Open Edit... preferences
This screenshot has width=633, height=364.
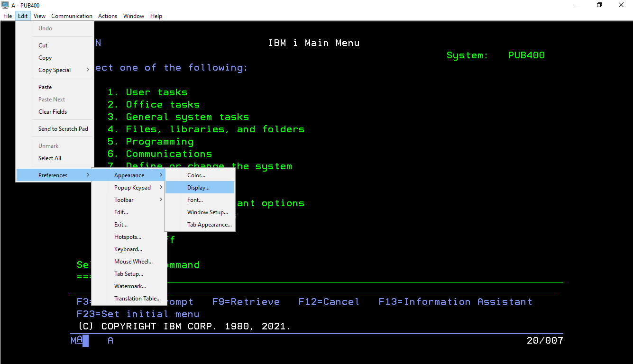(129, 212)
